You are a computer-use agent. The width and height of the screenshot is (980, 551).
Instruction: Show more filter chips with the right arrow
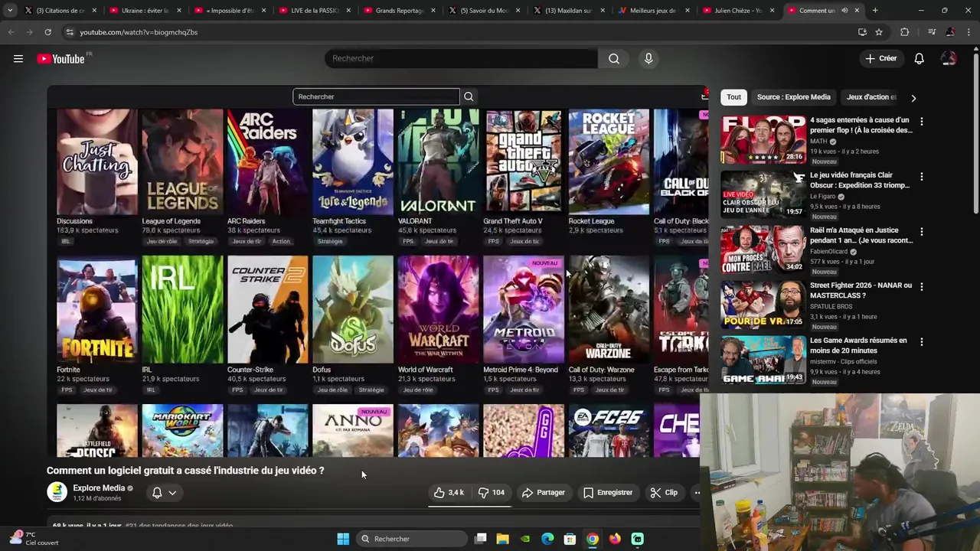point(913,98)
